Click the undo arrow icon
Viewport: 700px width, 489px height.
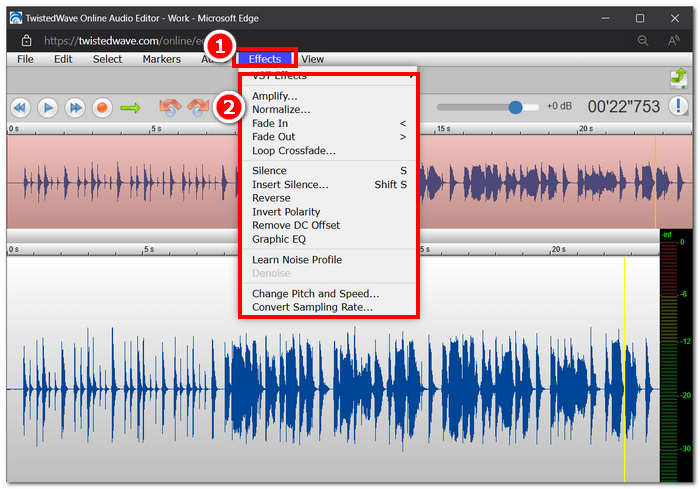(170, 107)
